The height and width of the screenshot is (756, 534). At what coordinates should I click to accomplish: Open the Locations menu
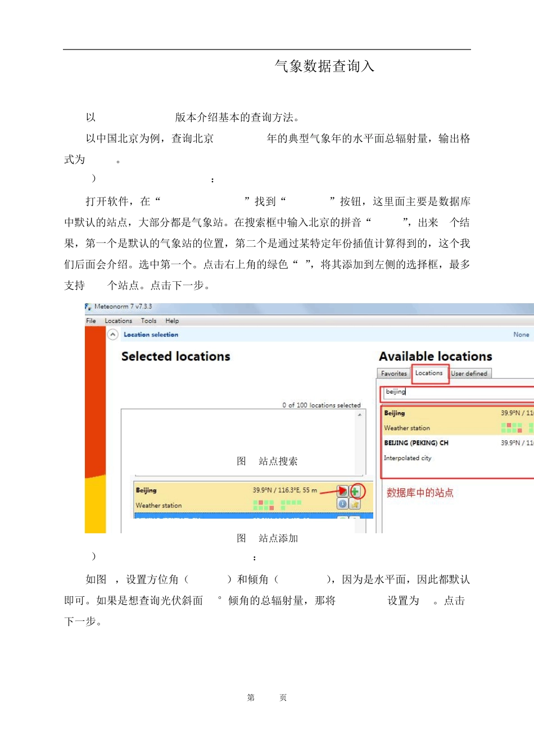pos(118,321)
